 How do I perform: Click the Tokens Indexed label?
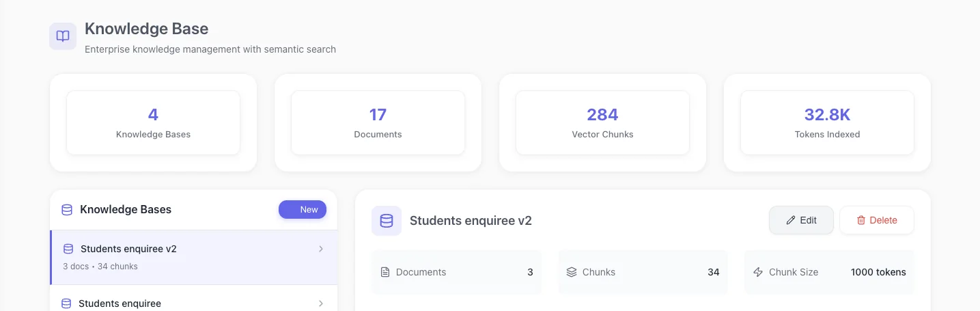pos(827,135)
